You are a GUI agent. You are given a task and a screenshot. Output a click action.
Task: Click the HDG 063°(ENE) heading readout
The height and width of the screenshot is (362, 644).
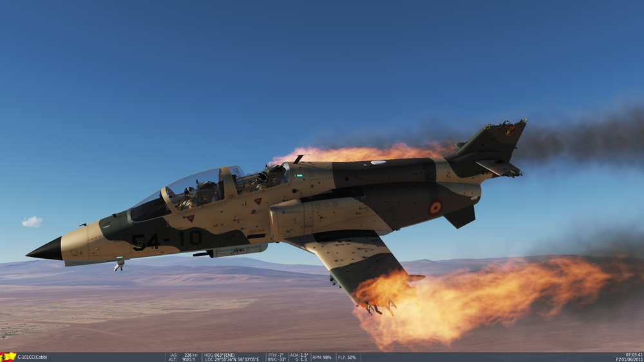point(220,355)
